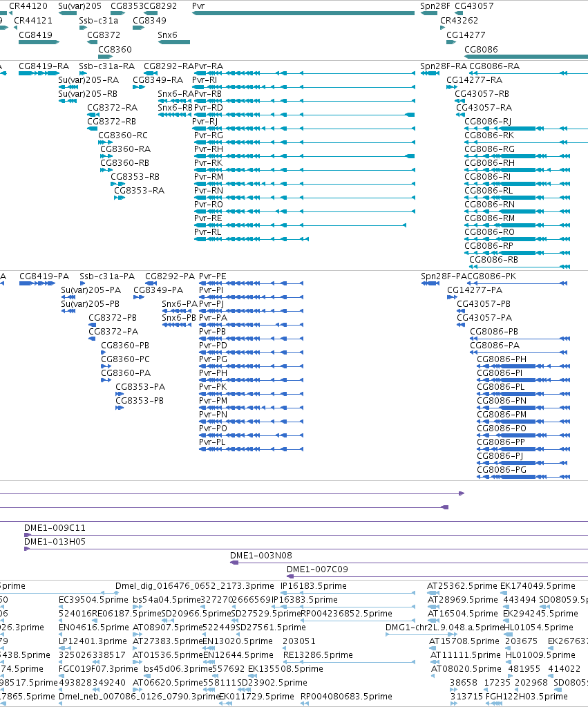Image resolution: width=588 pixels, height=707 pixels.
Task: Click the CG8086 gene label
Action: 481,49
